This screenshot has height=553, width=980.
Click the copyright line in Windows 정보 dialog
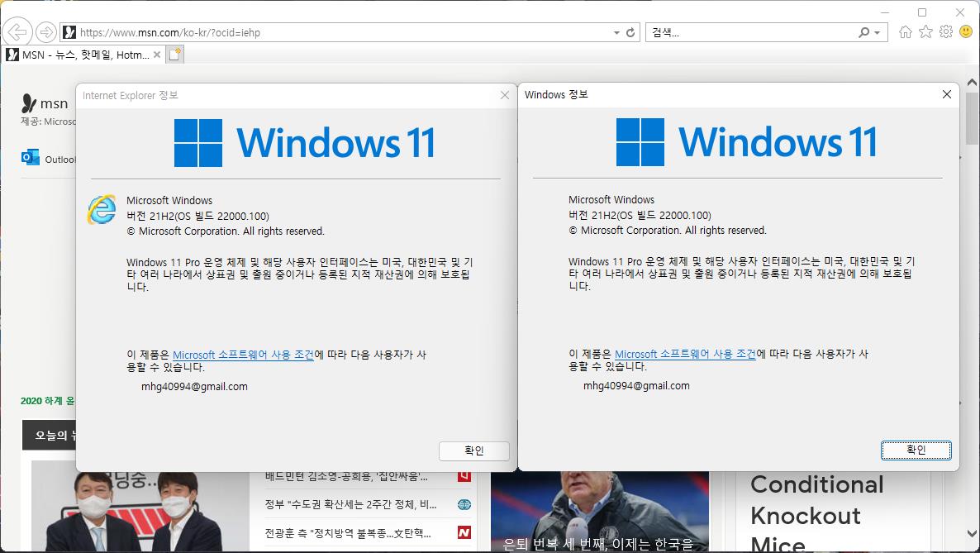click(x=667, y=230)
